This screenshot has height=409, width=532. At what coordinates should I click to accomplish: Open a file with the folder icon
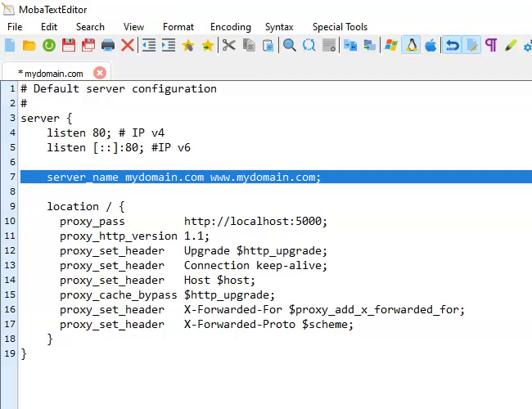tap(29, 45)
